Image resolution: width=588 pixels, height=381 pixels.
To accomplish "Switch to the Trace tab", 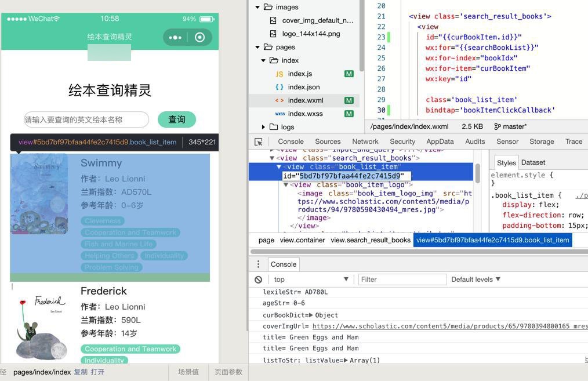I will pyautogui.click(x=574, y=141).
